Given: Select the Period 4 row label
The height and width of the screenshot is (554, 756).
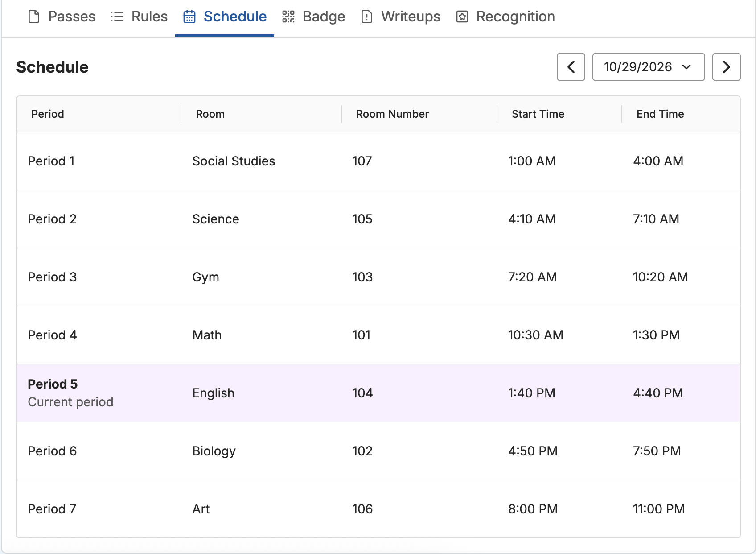Looking at the screenshot, I should tap(52, 335).
